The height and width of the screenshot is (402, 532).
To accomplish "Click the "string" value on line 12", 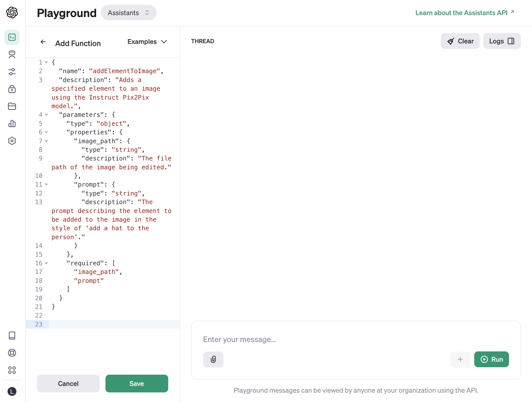I will pyautogui.click(x=127, y=193).
